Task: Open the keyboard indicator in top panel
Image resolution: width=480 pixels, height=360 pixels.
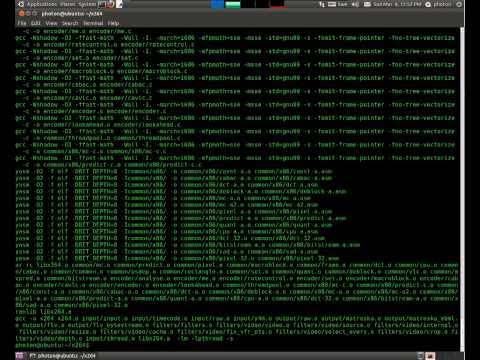Action: click(x=337, y=4)
